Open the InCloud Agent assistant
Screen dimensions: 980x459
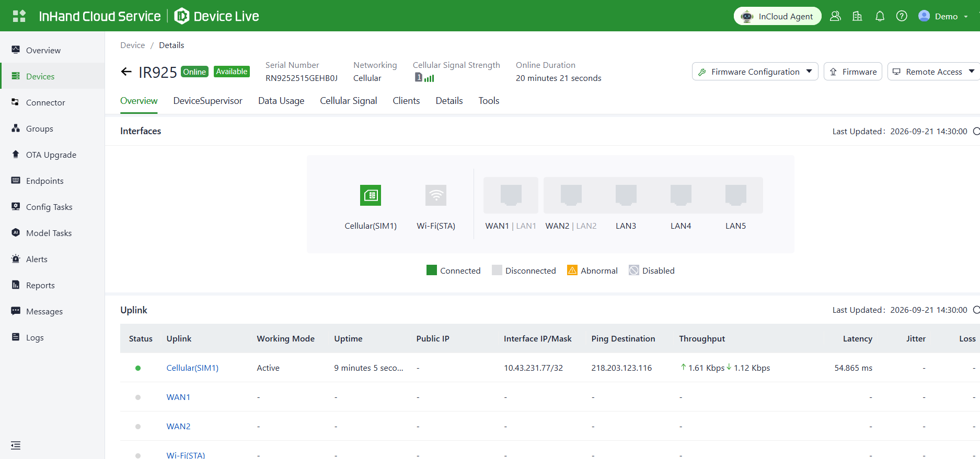click(778, 16)
